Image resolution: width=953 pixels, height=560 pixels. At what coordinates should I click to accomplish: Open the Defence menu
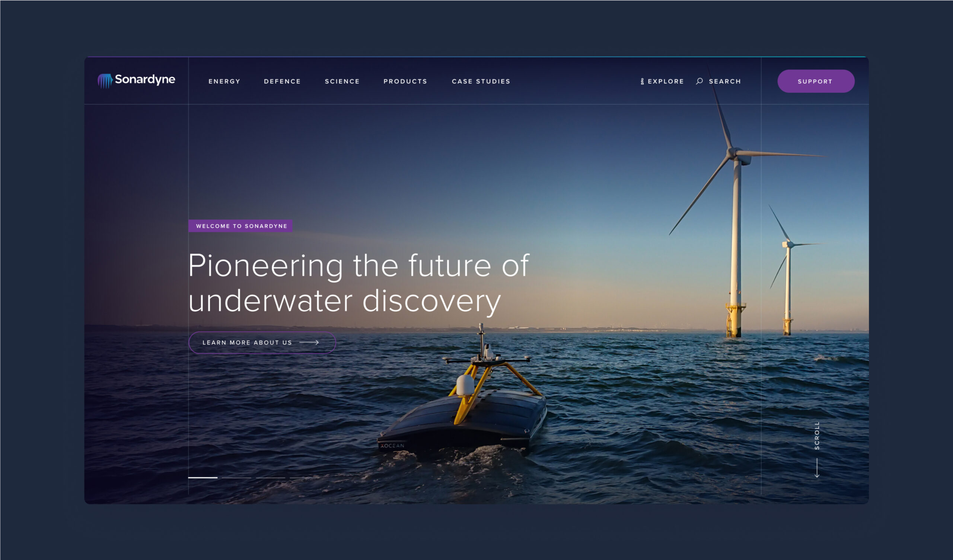pyautogui.click(x=282, y=81)
